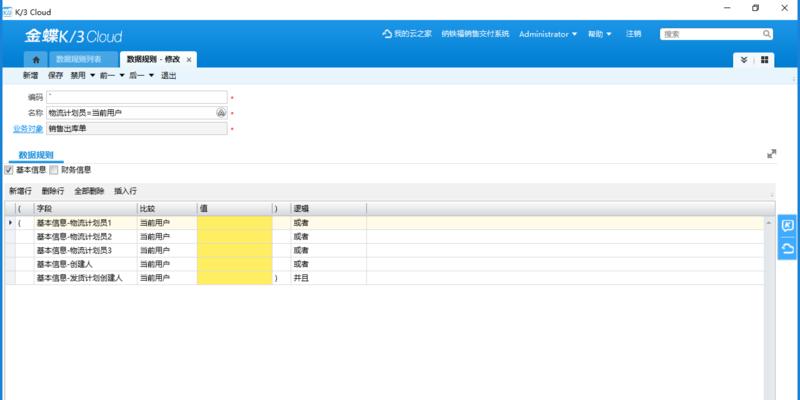Screen dimensions: 800x400
Task: Click the 保存 toolbar button
Action: click(55, 76)
